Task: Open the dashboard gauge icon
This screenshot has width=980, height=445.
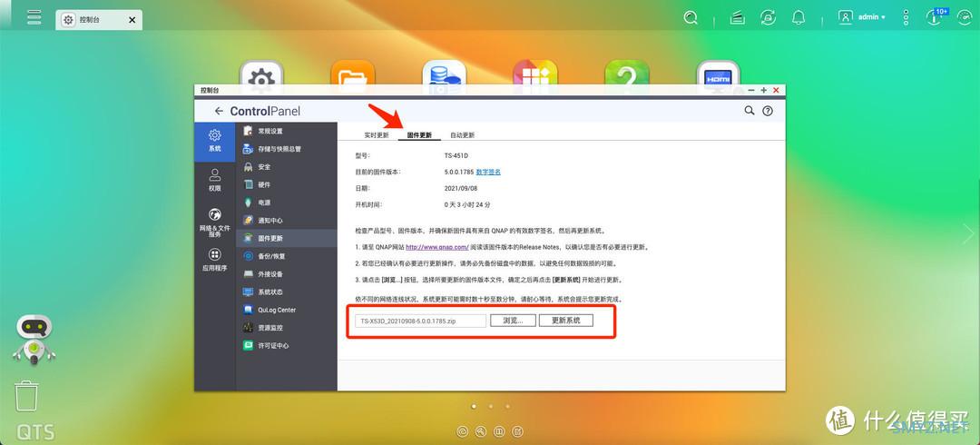Action: click(x=965, y=17)
